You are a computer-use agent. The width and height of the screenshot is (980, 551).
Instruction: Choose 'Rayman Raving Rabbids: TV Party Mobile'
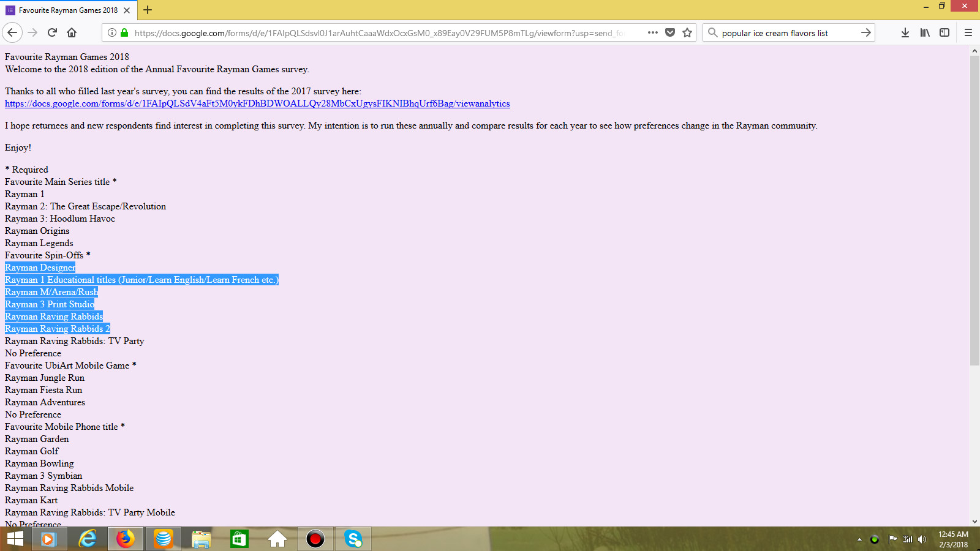pos(90,512)
